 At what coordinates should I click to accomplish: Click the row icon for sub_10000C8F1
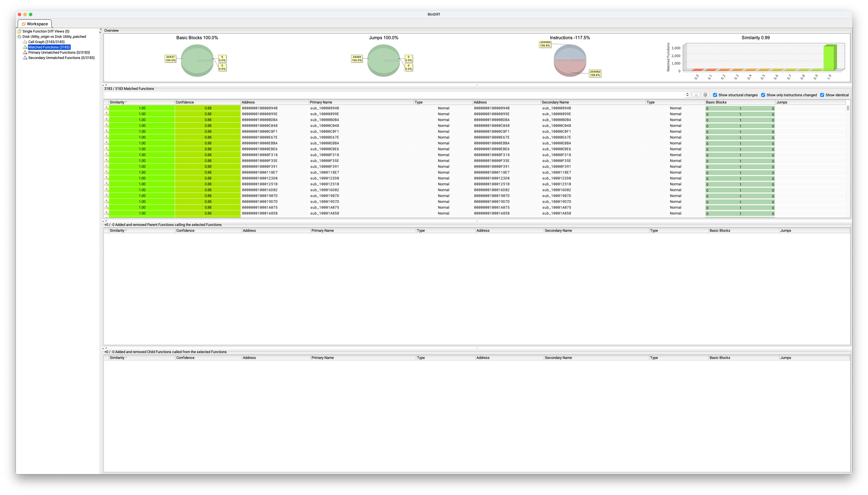(107, 132)
